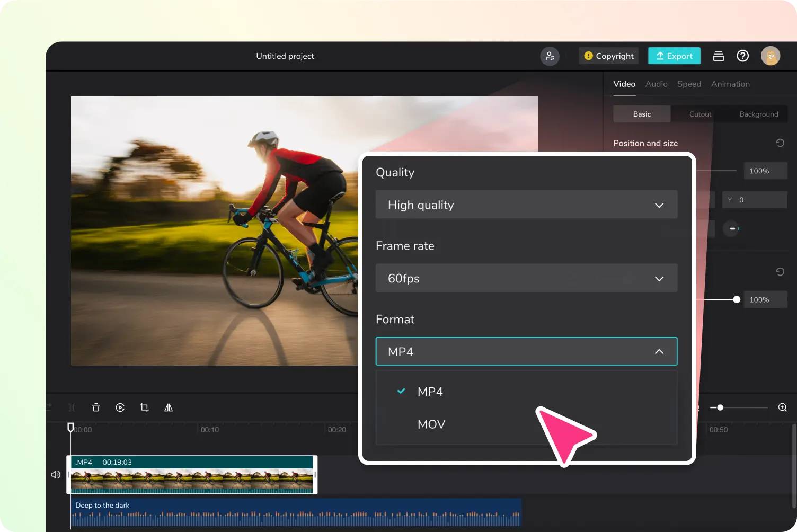797x532 pixels.
Task: Choose MP4 from the format list
Action: tap(526, 392)
